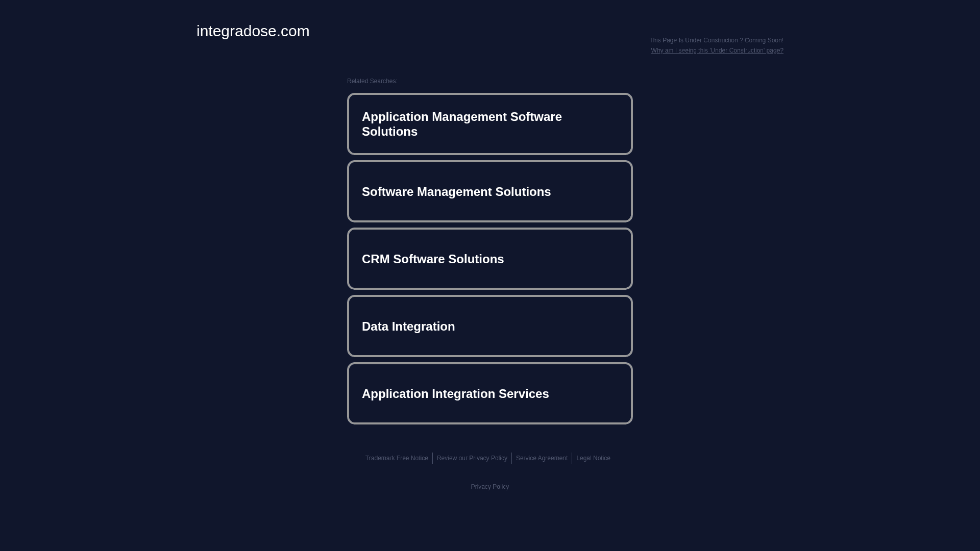
Task: Click the 'Why am I seeing this' link
Action: point(717,50)
